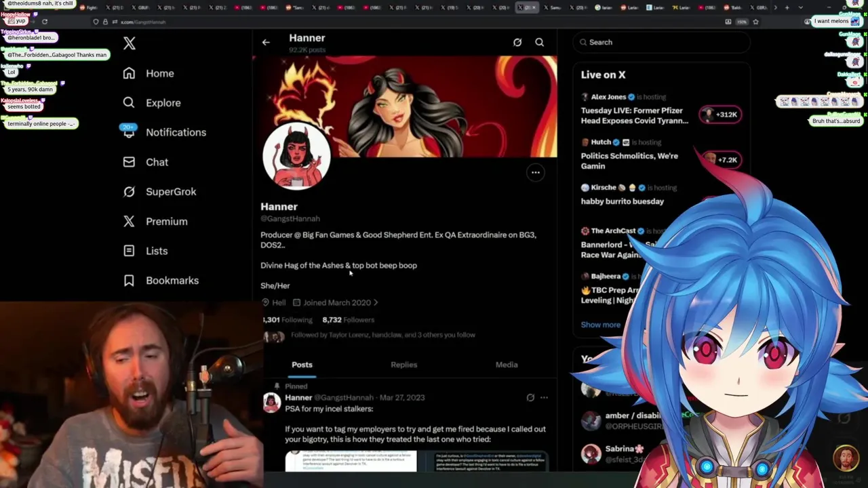Select Bookmarks in the navigation menu
This screenshot has width=868, height=488.
click(172, 281)
